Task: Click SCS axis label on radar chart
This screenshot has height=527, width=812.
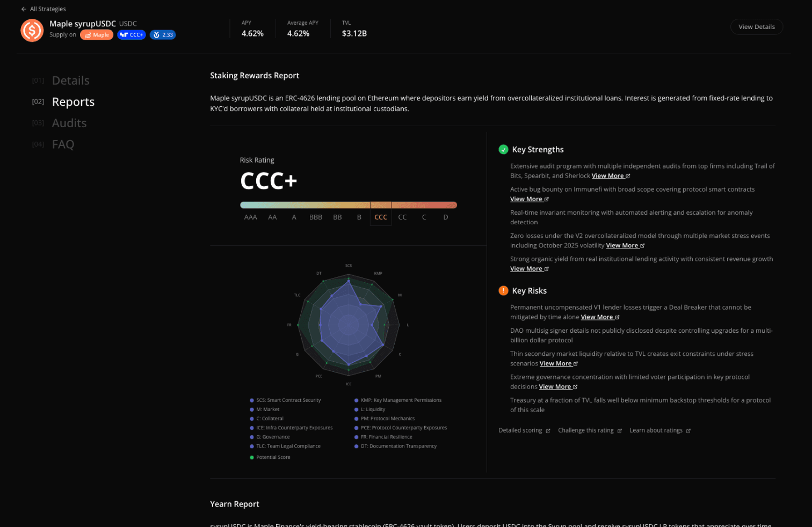Action: (349, 266)
